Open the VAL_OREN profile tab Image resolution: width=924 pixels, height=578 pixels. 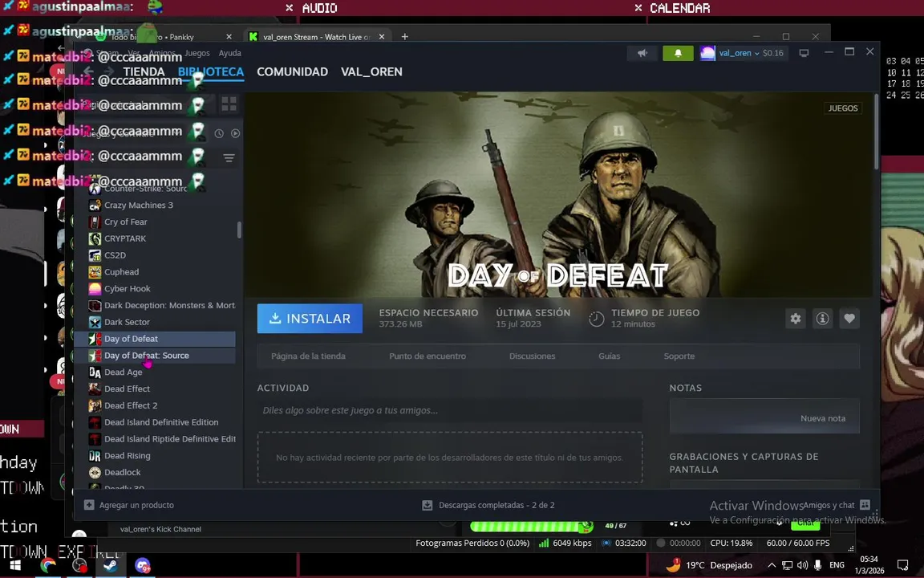click(371, 72)
